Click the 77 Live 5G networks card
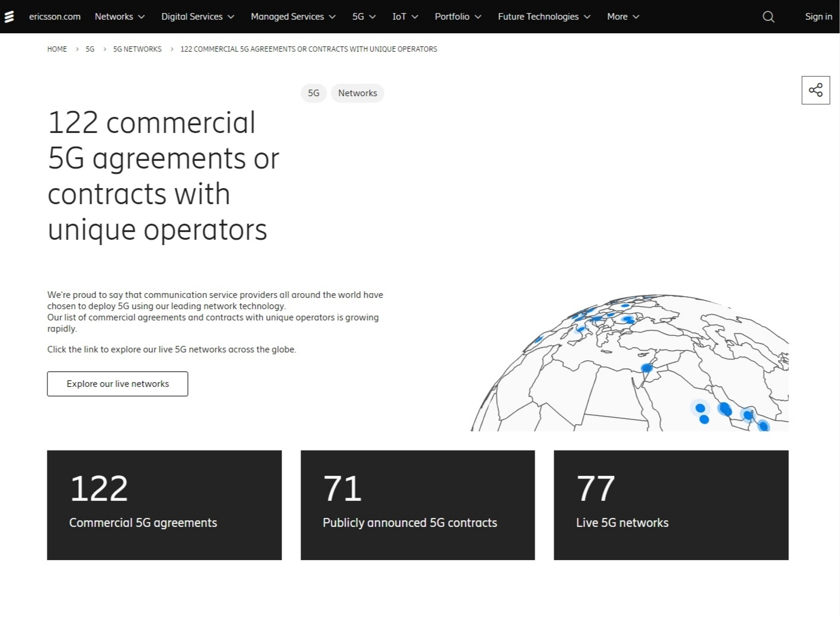 coord(671,505)
